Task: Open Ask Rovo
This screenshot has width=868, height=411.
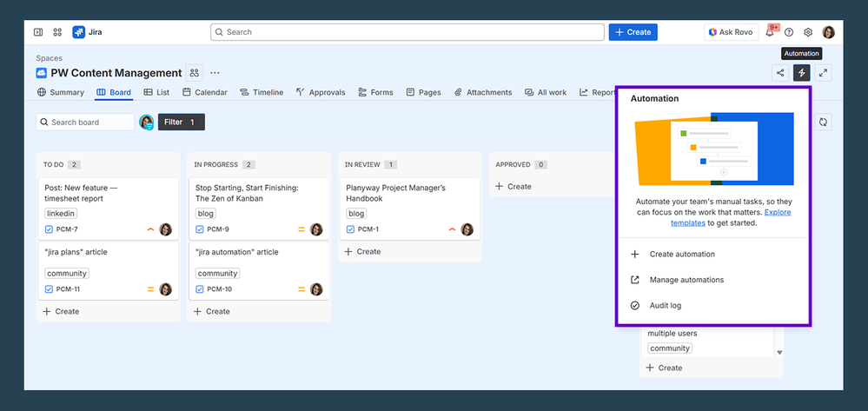Action: (x=731, y=32)
